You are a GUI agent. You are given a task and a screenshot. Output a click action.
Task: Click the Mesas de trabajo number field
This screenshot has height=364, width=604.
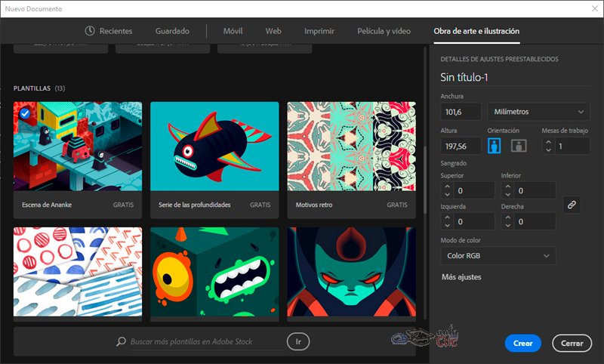coord(572,146)
